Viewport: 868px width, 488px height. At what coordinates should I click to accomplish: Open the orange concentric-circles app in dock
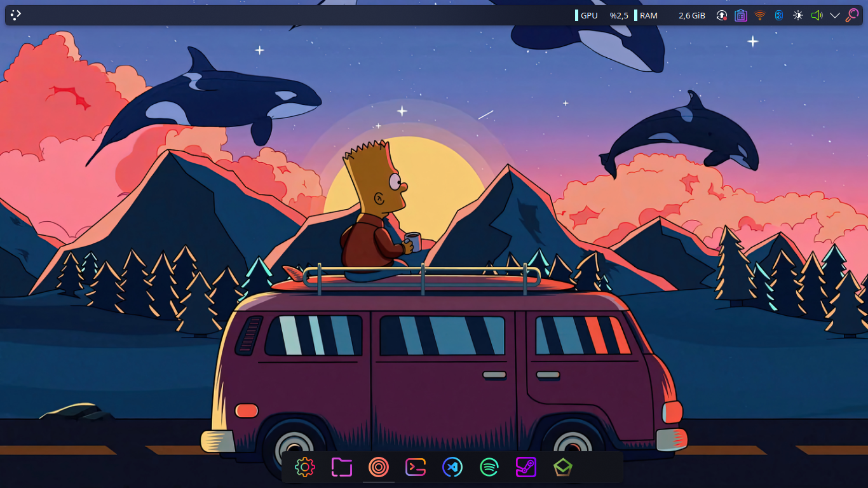tap(379, 468)
